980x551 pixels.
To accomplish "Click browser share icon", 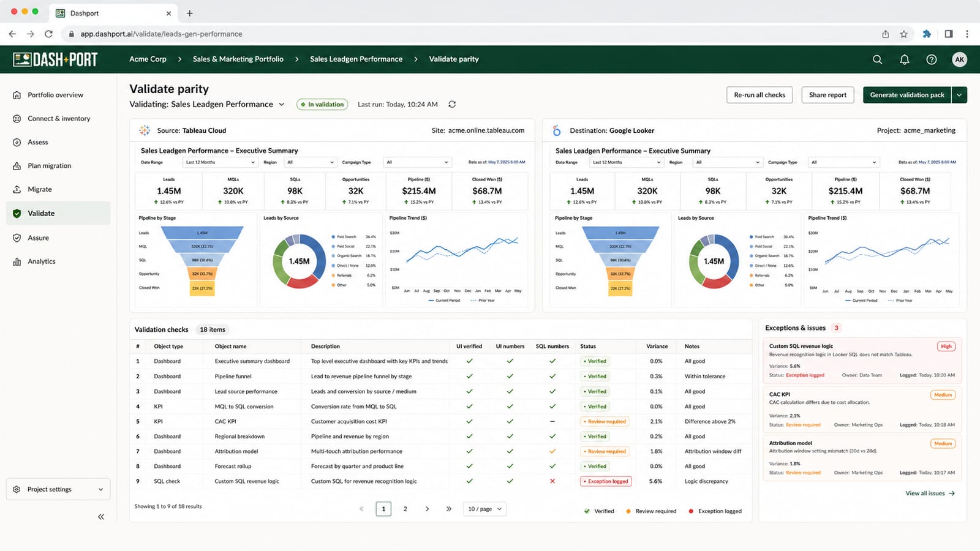I will 886,34.
